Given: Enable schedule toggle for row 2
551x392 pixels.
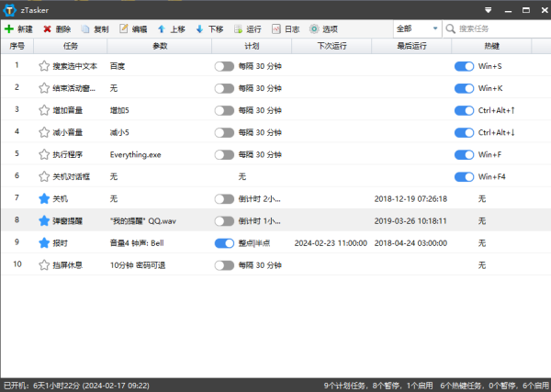Looking at the screenshot, I should point(224,88).
